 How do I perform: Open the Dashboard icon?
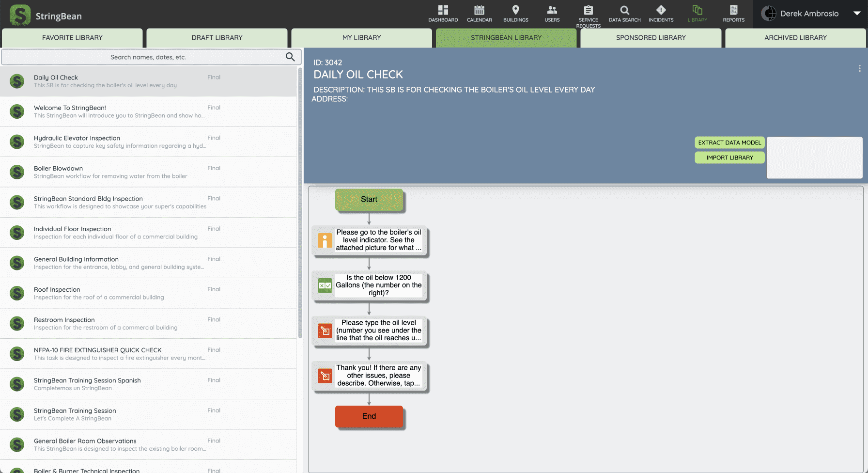point(443,10)
